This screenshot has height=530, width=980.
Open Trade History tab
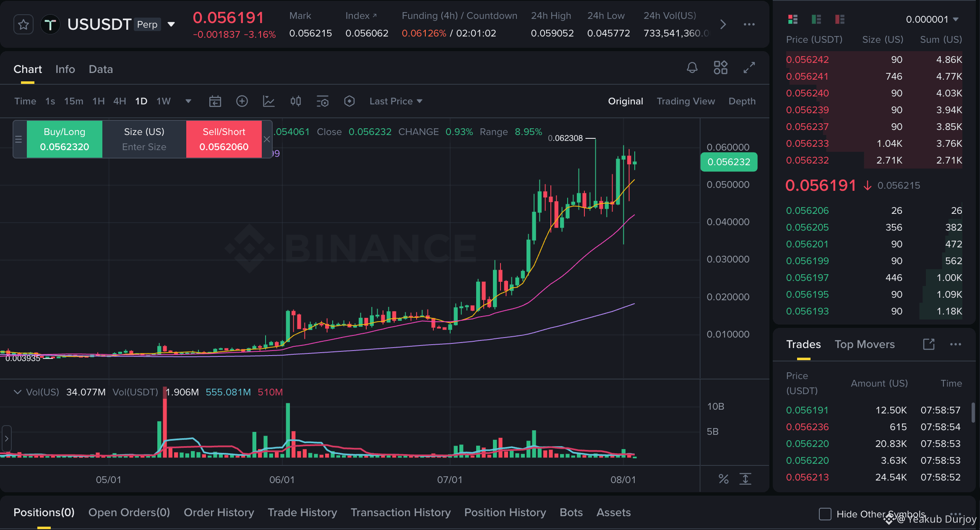click(x=302, y=512)
